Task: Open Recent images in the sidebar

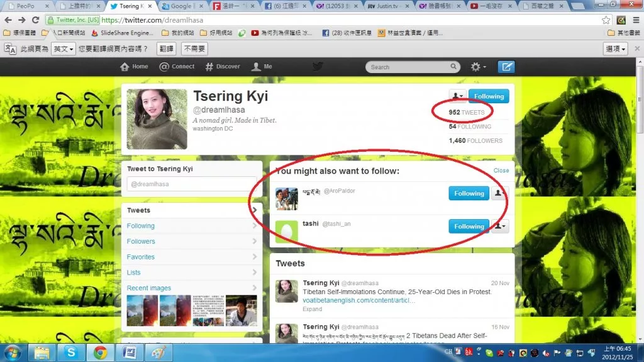Action: click(x=192, y=288)
